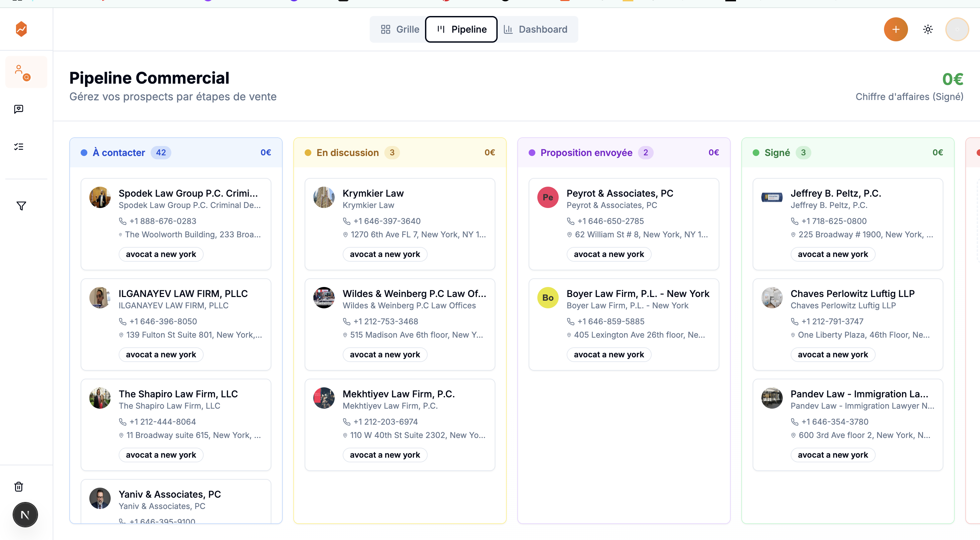Open Peyrot & Associates, PC card title
The image size is (980, 540).
620,193
